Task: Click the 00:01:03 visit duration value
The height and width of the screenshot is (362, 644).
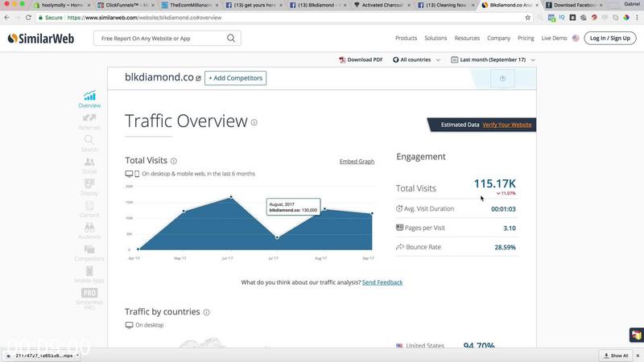Action: pyautogui.click(x=503, y=209)
